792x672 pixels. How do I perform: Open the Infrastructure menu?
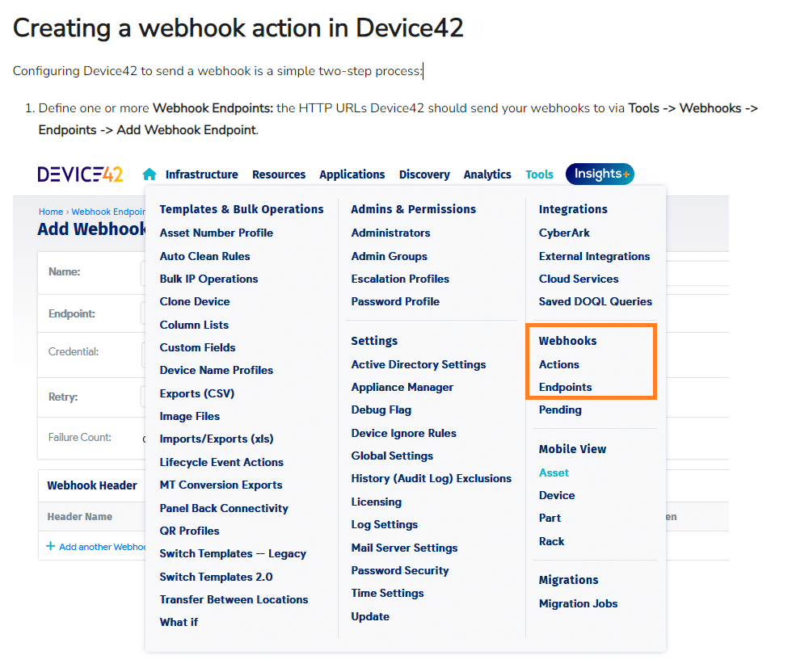201,174
